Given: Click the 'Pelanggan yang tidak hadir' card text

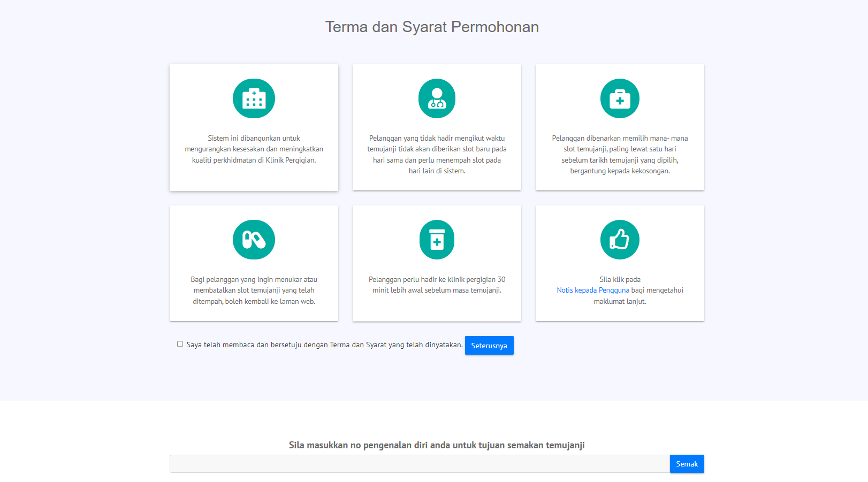Looking at the screenshot, I should coord(437,155).
